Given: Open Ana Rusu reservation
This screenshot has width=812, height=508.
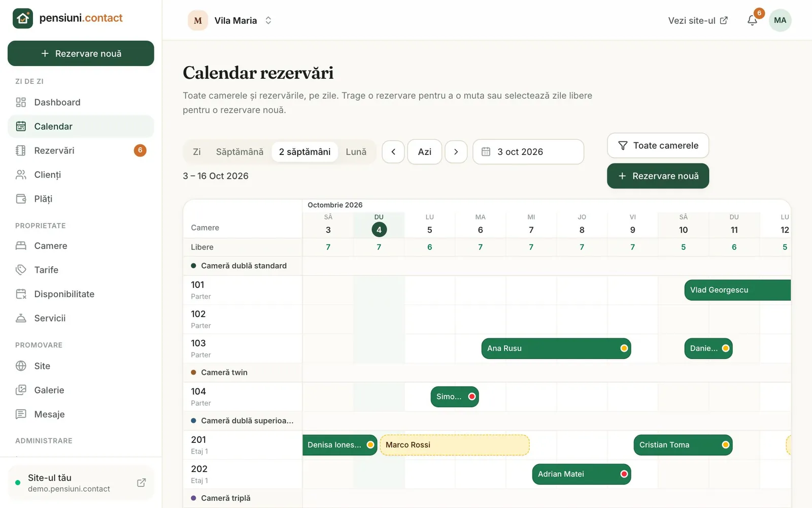Looking at the screenshot, I should [556, 348].
